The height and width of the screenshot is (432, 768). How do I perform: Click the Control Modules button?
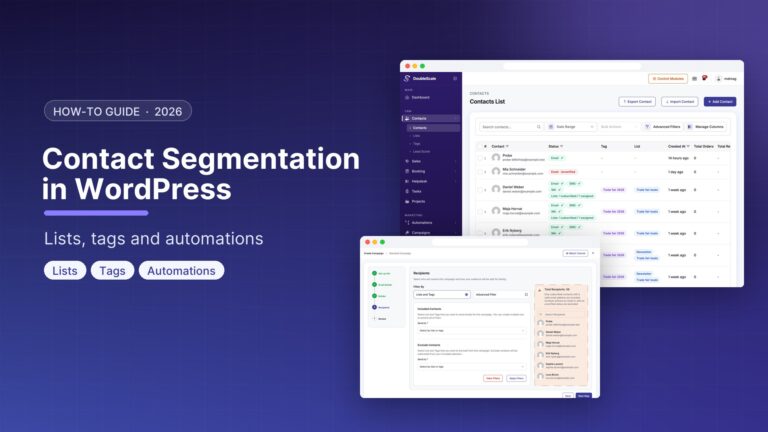[x=668, y=78]
